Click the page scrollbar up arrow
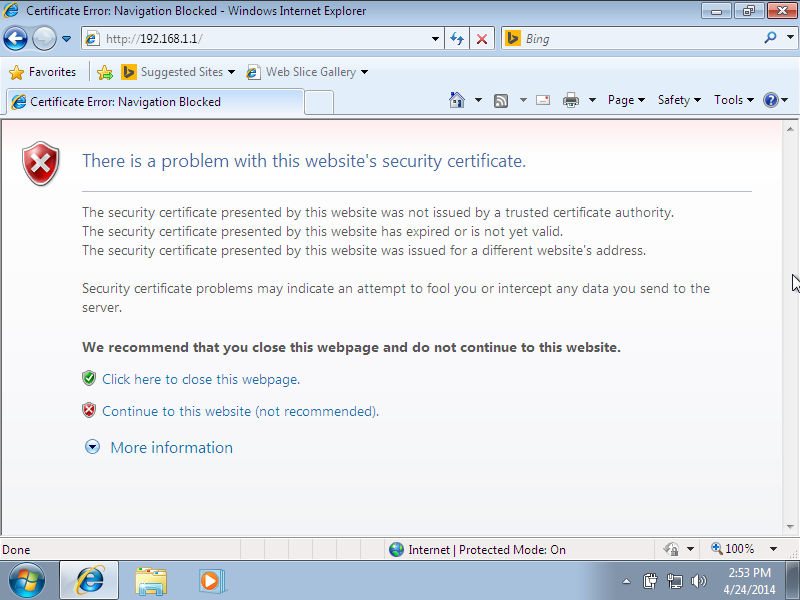Viewport: 800px width, 600px height. click(790, 130)
